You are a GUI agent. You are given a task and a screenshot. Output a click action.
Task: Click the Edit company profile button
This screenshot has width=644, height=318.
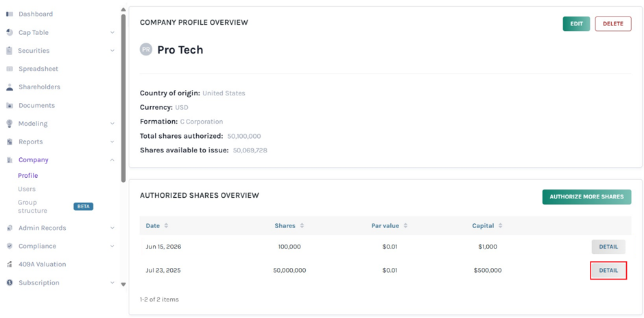coord(576,24)
